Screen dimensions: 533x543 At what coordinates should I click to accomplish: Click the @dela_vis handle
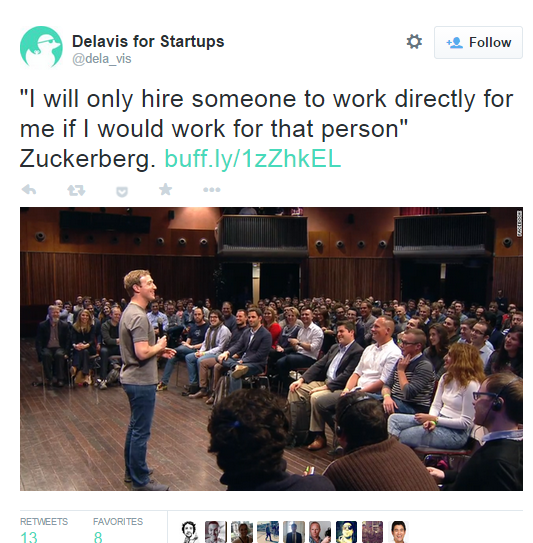click(101, 59)
